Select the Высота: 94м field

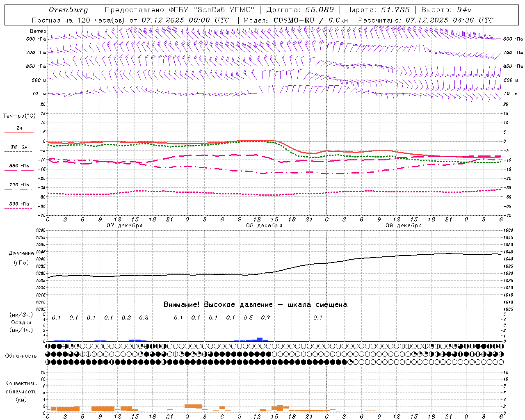[447, 10]
